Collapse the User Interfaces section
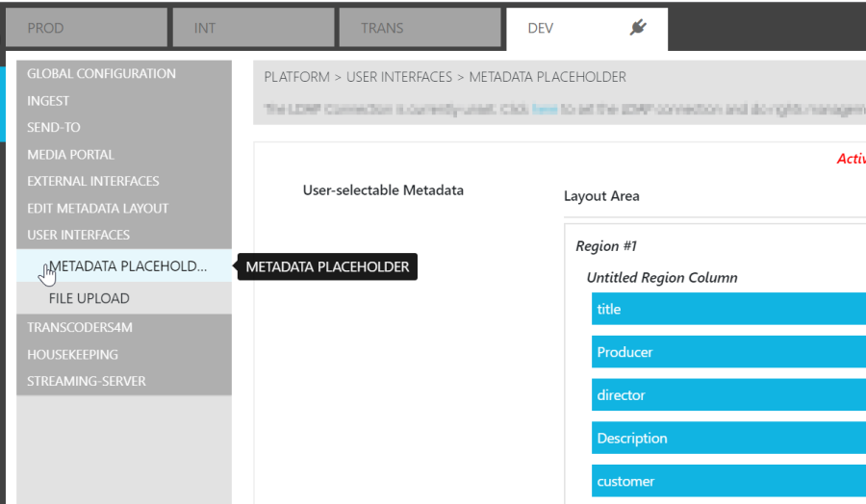 pyautogui.click(x=78, y=236)
